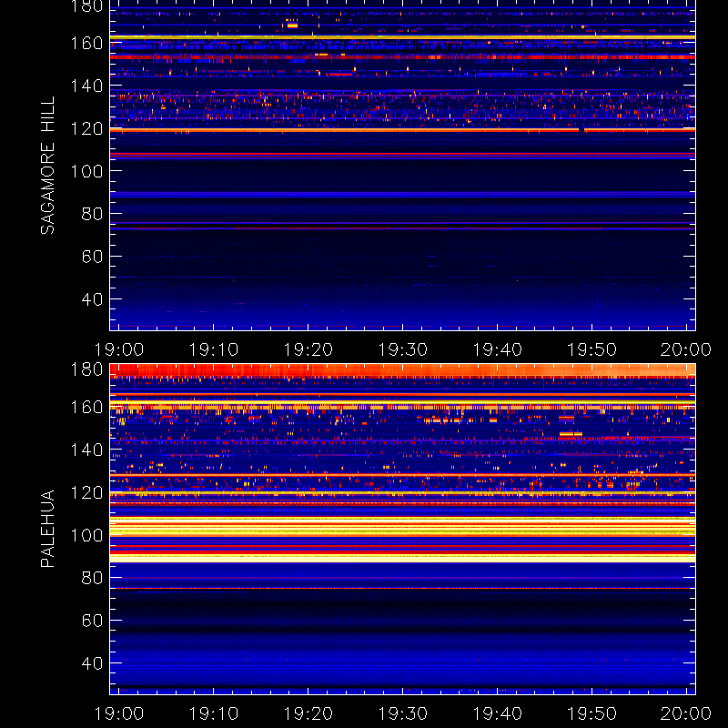This screenshot has width=728, height=728.
Task: Pick the 140 tick label on Palehua plot
Action: (86, 450)
